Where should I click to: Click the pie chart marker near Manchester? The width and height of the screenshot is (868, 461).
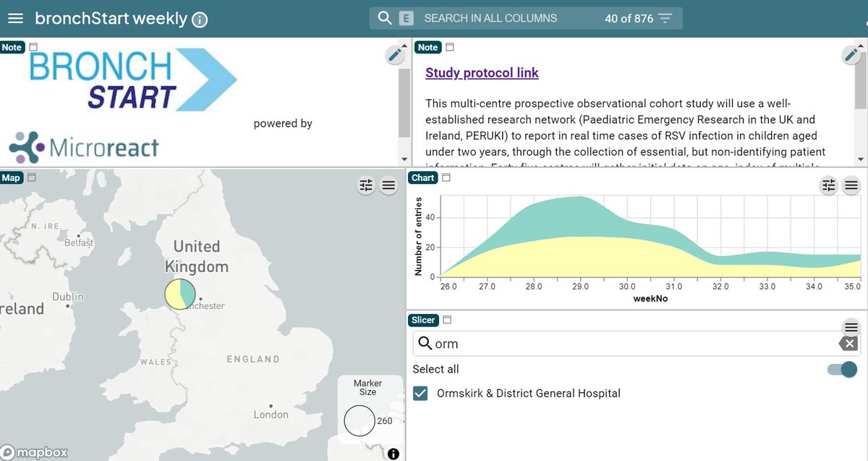[180, 294]
